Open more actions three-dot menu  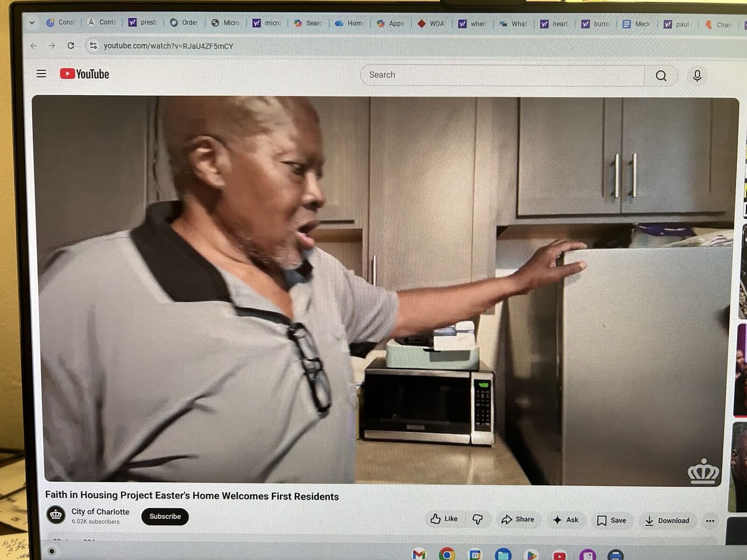710,521
